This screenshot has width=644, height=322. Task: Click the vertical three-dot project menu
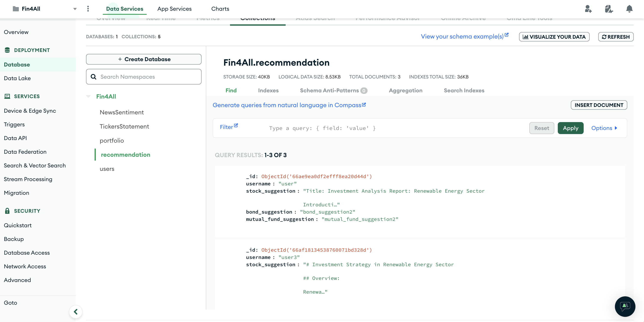click(x=88, y=9)
